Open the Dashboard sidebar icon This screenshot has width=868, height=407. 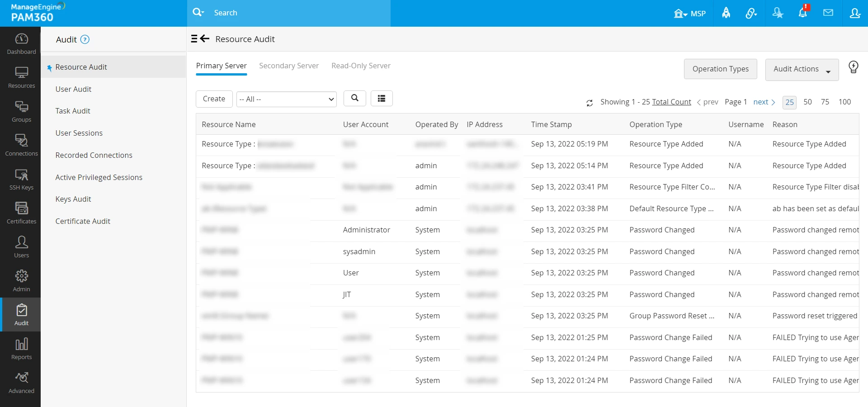pos(21,44)
